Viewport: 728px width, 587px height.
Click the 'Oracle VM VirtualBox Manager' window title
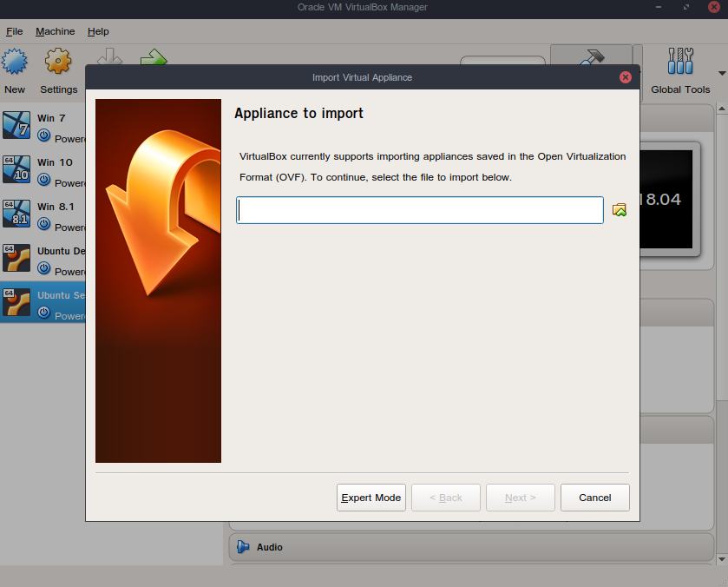pyautogui.click(x=362, y=7)
